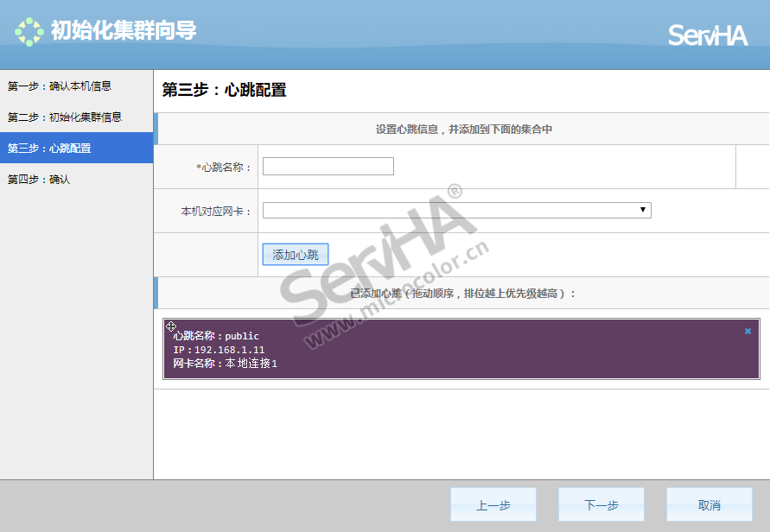770x532 pixels.
Task: Open step two 初始化集群信息
Action: coord(65,117)
